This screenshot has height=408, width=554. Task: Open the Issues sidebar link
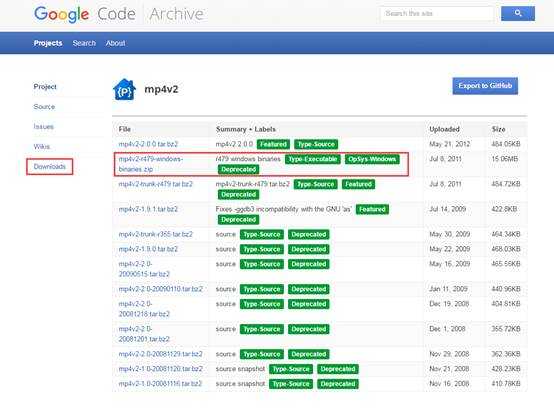[x=43, y=126]
